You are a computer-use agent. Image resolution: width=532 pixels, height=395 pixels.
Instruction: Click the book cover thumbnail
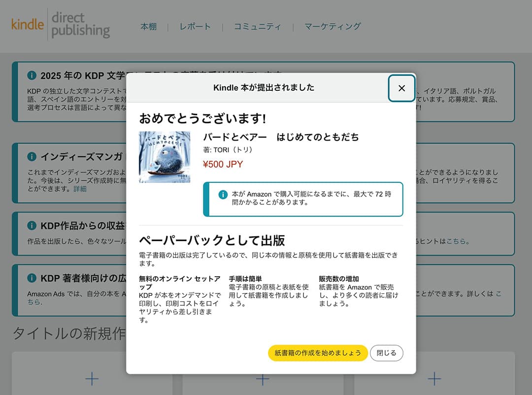click(165, 157)
